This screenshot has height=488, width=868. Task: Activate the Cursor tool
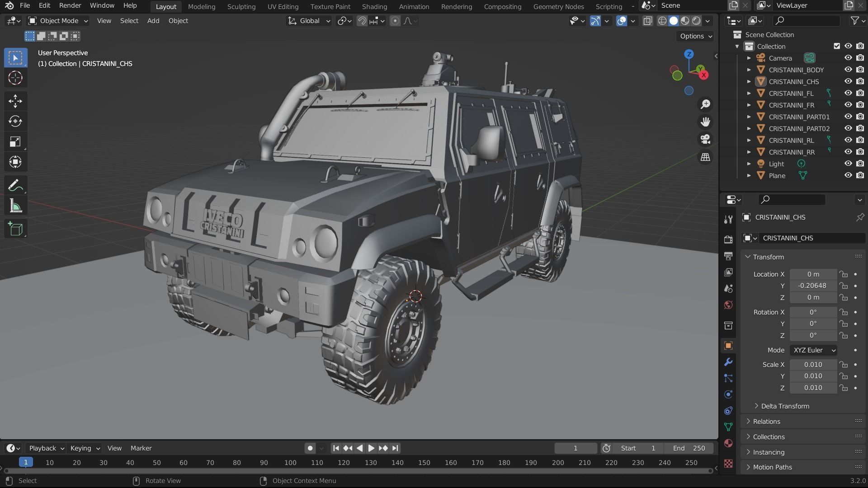pyautogui.click(x=15, y=78)
